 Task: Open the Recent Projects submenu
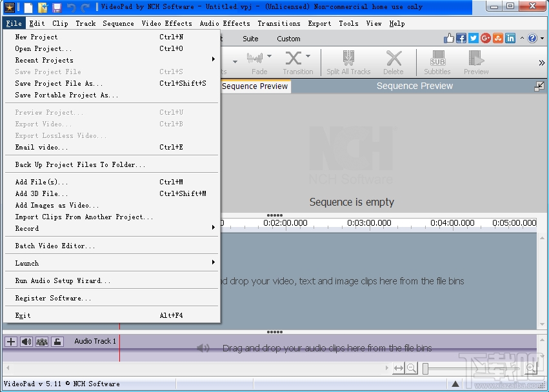pyautogui.click(x=48, y=60)
